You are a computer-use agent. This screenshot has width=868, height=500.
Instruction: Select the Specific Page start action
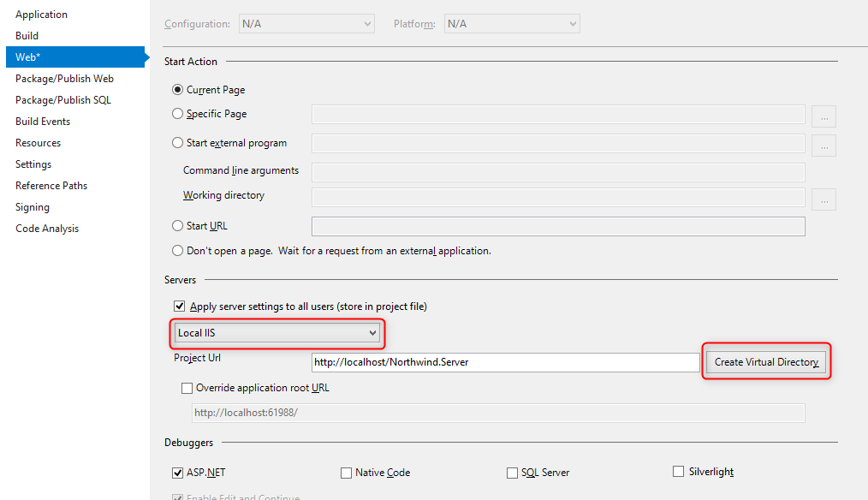point(176,113)
